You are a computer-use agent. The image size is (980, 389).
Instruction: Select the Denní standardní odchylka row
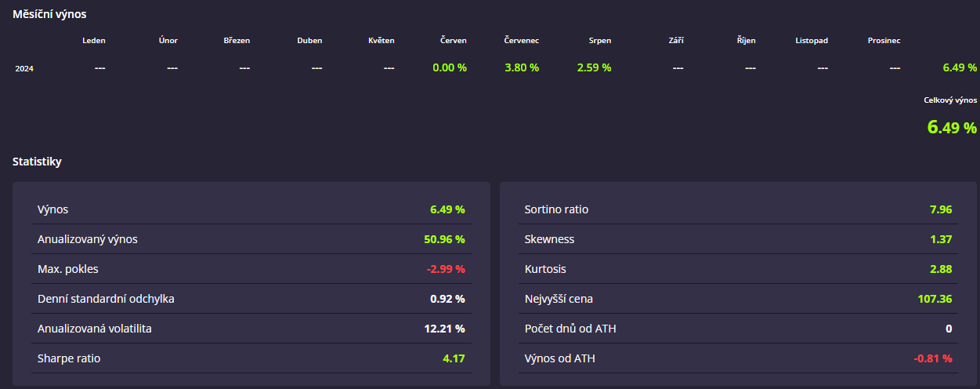click(x=251, y=299)
